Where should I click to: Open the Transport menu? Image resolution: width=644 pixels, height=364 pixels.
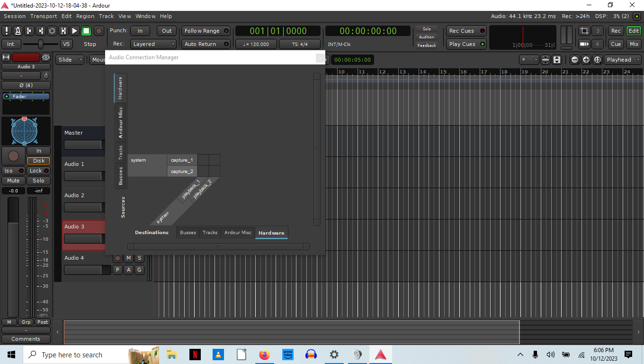[x=44, y=16]
